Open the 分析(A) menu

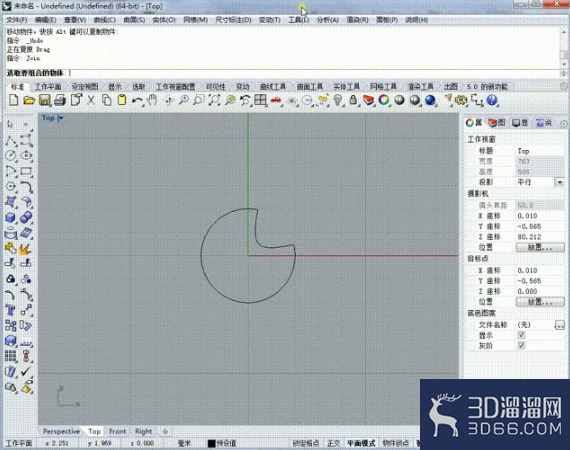pyautogui.click(x=328, y=20)
